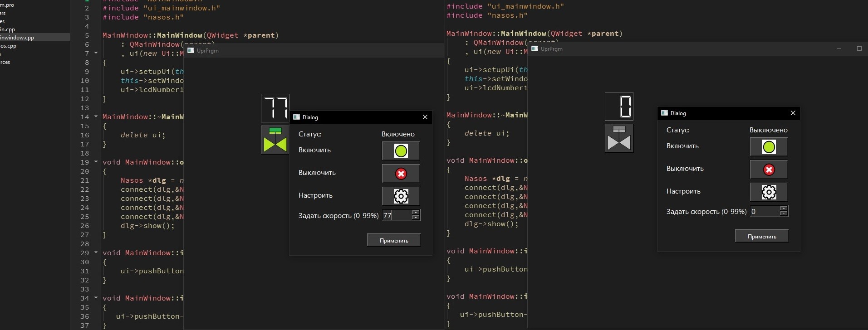Collapse the code fold arrow at line 29
868x330 pixels.
point(96,252)
